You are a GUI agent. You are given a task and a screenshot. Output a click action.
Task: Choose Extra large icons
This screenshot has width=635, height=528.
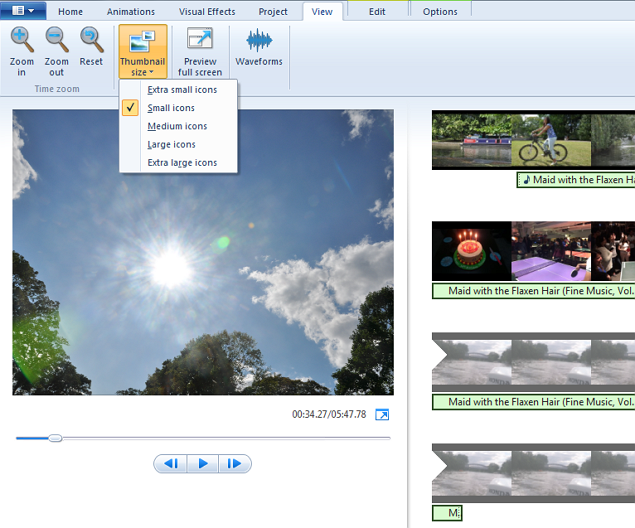[x=178, y=162]
